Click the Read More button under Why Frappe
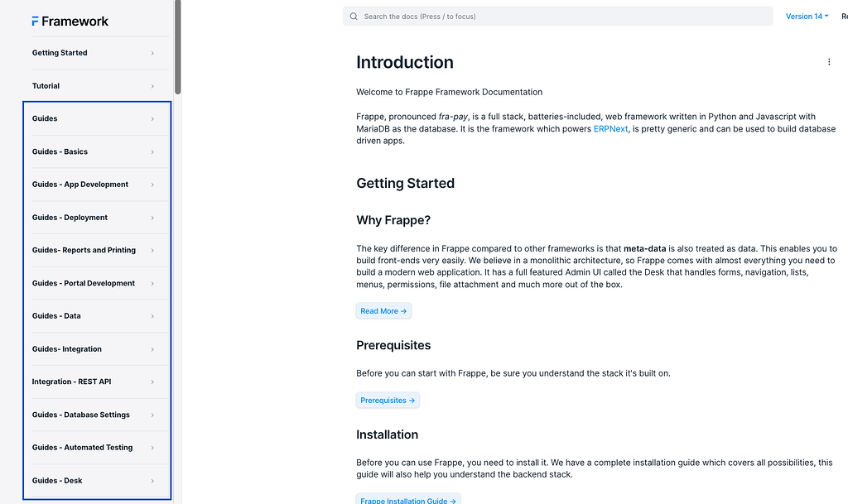Viewport: 848px width, 504px height. tap(383, 310)
